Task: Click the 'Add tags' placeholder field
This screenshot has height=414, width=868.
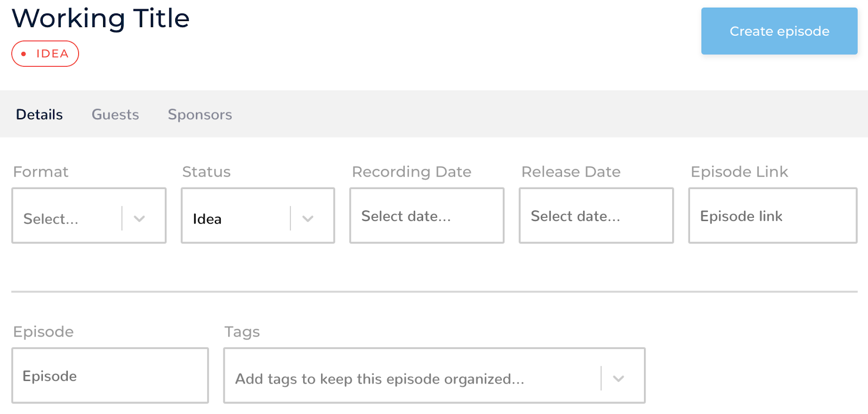Action: point(380,379)
